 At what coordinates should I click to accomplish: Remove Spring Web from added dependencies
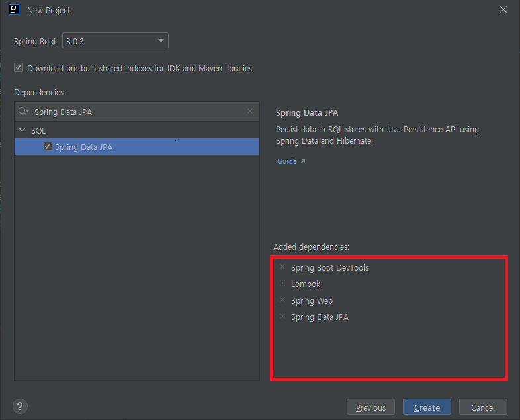pos(282,300)
